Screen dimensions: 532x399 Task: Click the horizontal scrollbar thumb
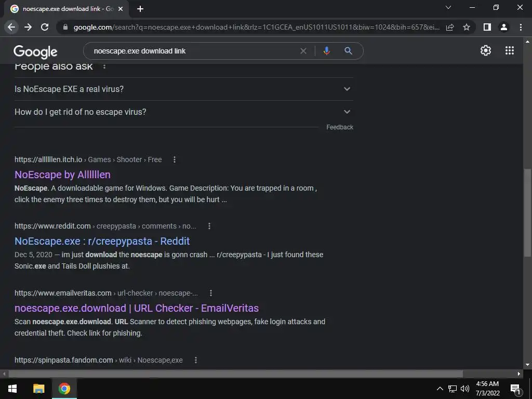236,374
